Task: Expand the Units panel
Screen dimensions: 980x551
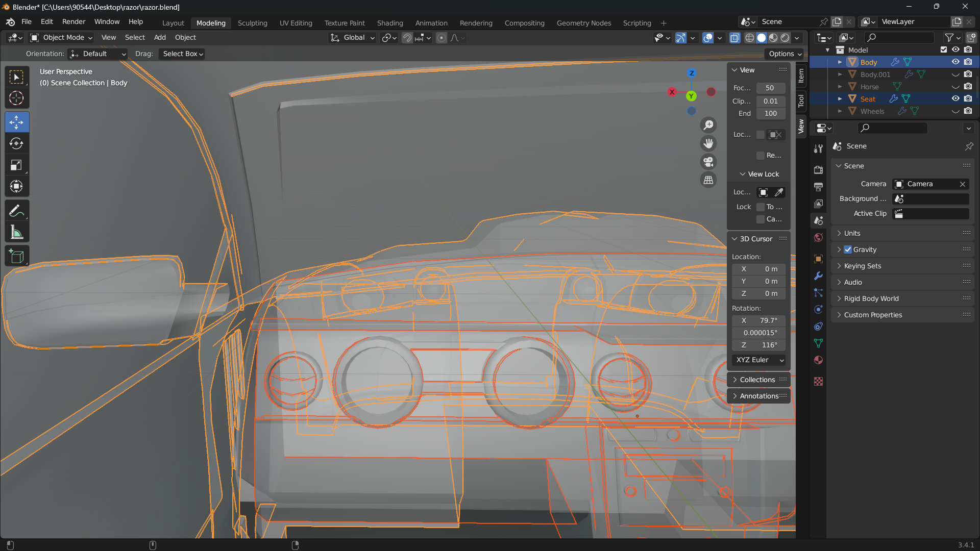Action: pyautogui.click(x=852, y=233)
